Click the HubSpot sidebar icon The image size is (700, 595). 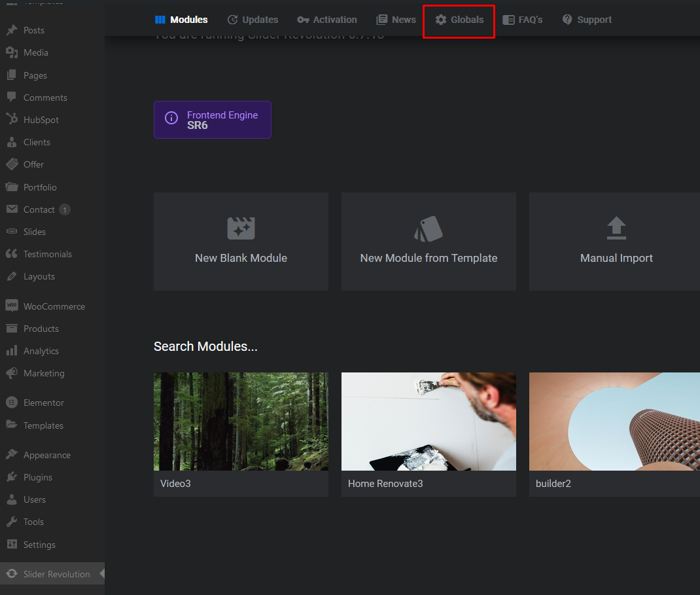pyautogui.click(x=12, y=119)
